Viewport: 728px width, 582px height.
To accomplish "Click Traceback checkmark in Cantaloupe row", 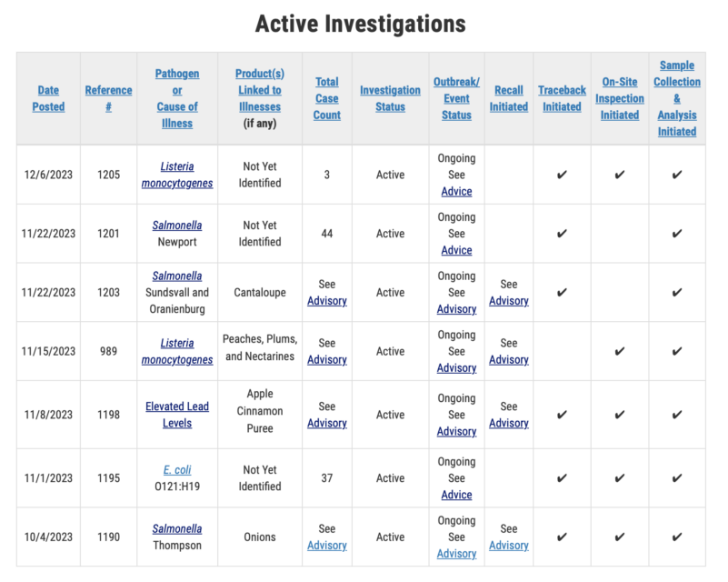I will pyautogui.click(x=562, y=293).
